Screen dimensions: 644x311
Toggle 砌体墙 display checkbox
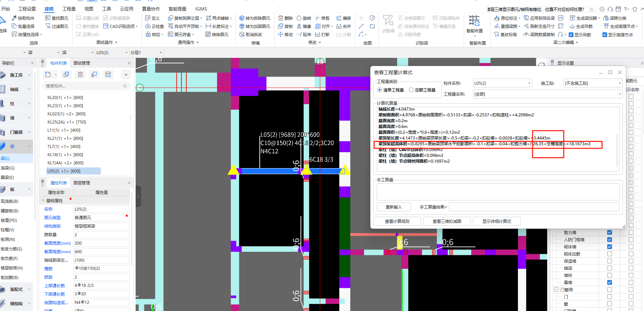tap(610, 247)
